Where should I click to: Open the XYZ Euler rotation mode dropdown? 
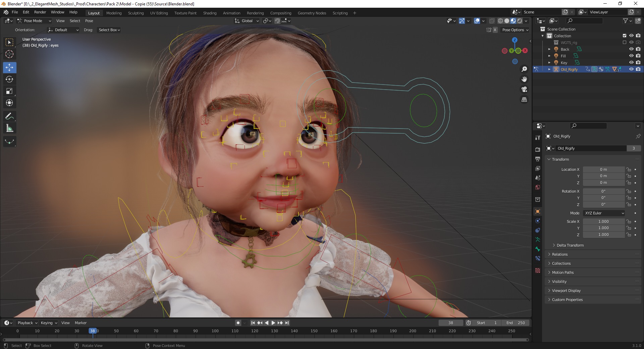click(604, 213)
